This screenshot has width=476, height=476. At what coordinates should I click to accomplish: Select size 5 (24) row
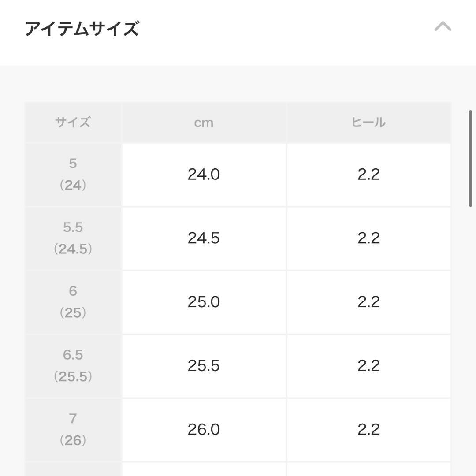pos(73,174)
